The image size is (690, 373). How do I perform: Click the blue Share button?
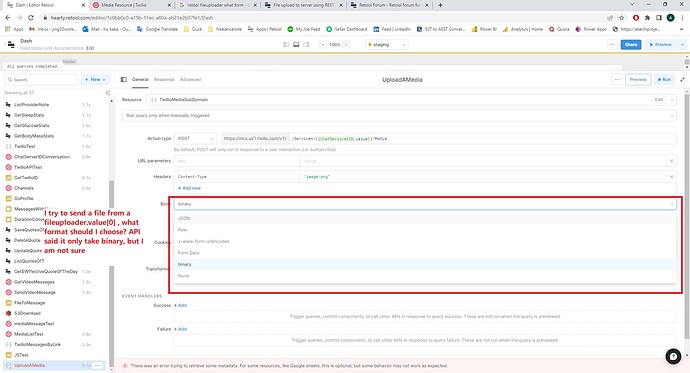[631, 44]
